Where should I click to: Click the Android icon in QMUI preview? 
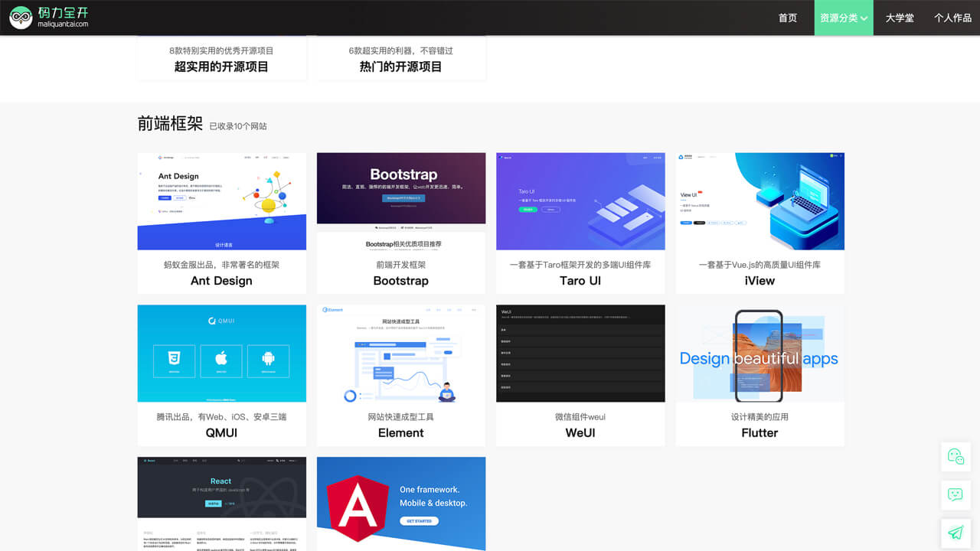click(269, 360)
